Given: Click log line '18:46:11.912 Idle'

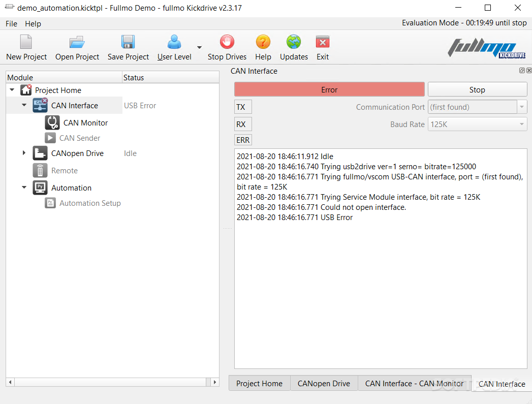Looking at the screenshot, I should click(285, 157).
